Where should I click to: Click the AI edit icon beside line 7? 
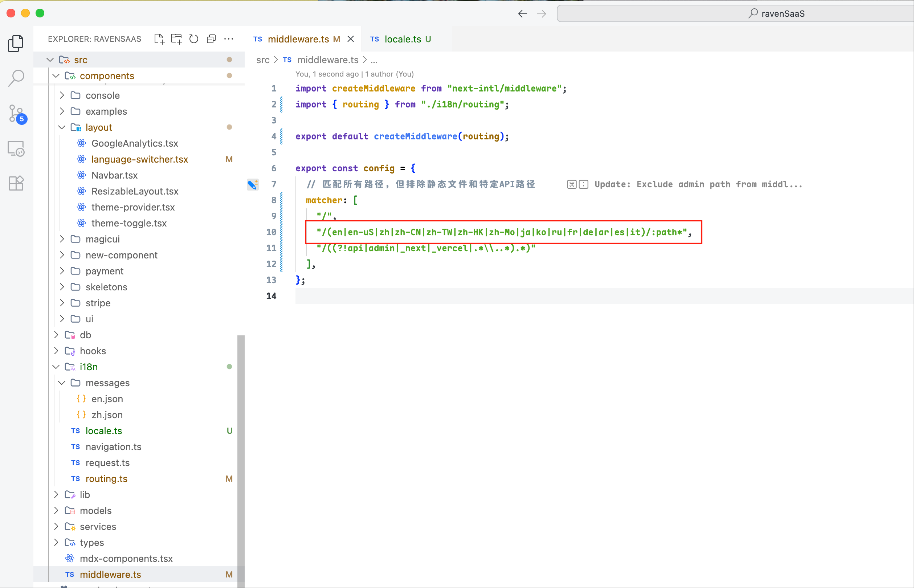(252, 184)
